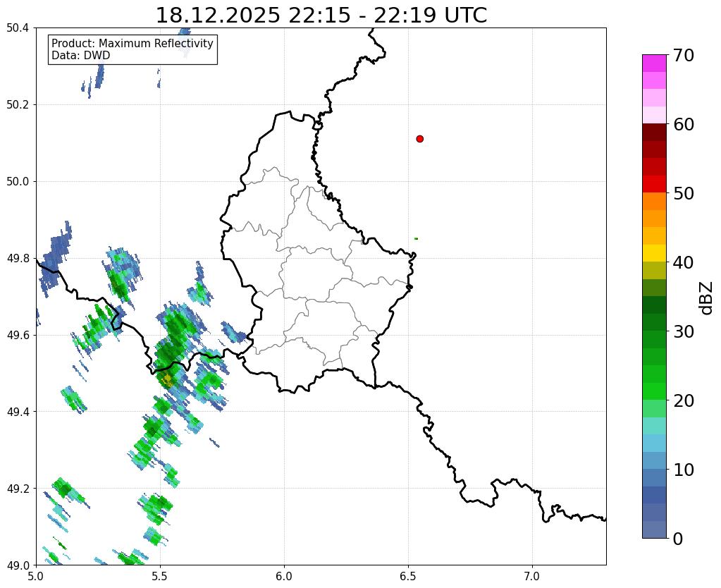Click the red station marker dot
The image size is (721, 588).
pyautogui.click(x=419, y=139)
